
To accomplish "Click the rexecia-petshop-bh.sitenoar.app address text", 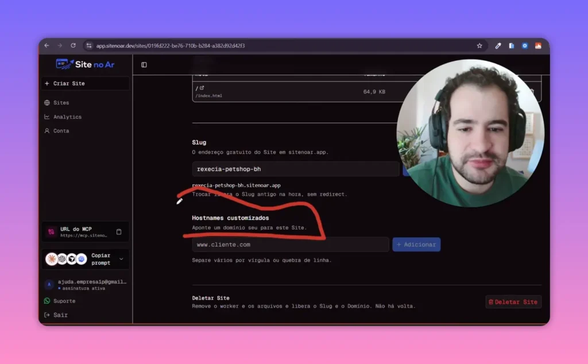I will (236, 185).
